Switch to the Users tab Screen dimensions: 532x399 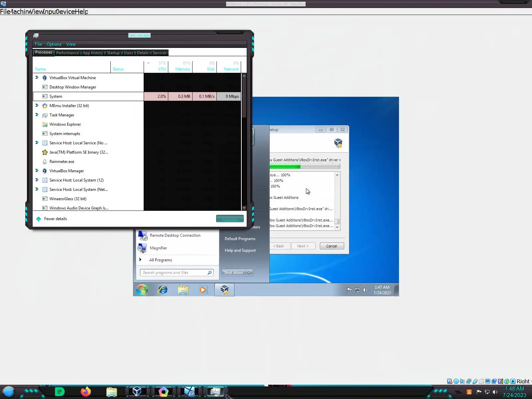pos(128,53)
